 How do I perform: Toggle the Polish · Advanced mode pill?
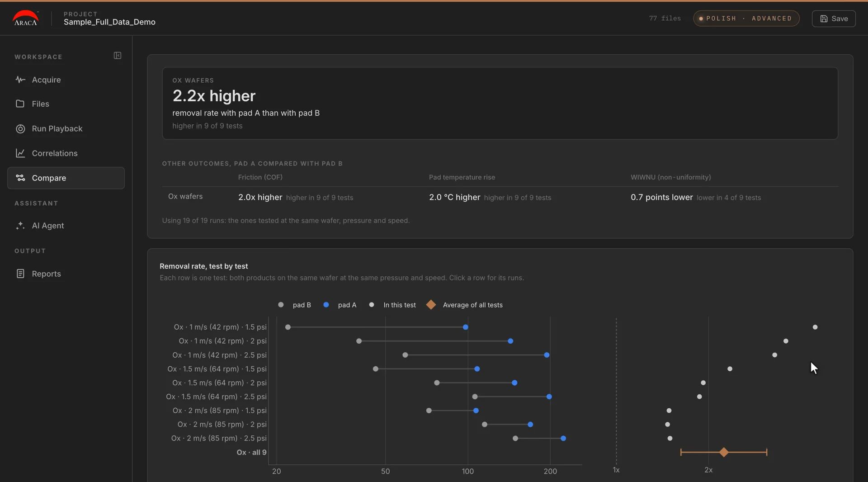click(x=746, y=19)
